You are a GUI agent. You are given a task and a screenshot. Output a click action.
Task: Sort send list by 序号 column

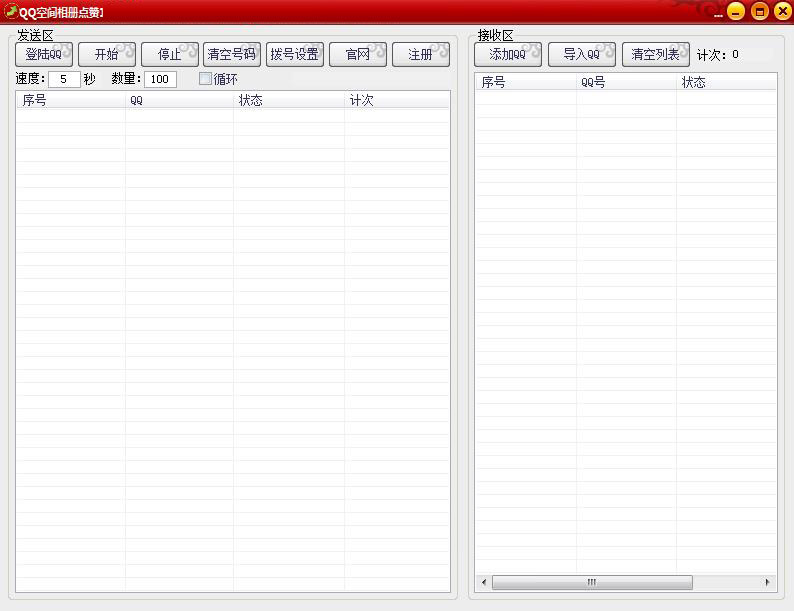tap(71, 100)
